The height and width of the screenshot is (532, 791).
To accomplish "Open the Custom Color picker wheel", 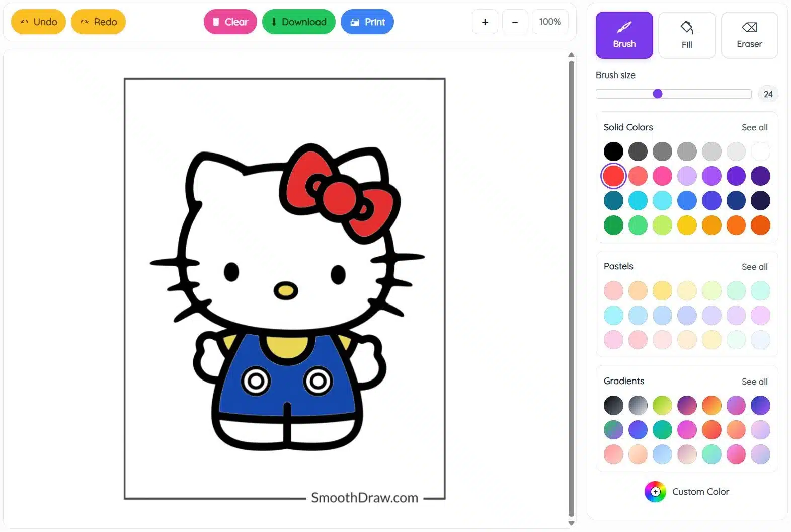I will [x=655, y=492].
